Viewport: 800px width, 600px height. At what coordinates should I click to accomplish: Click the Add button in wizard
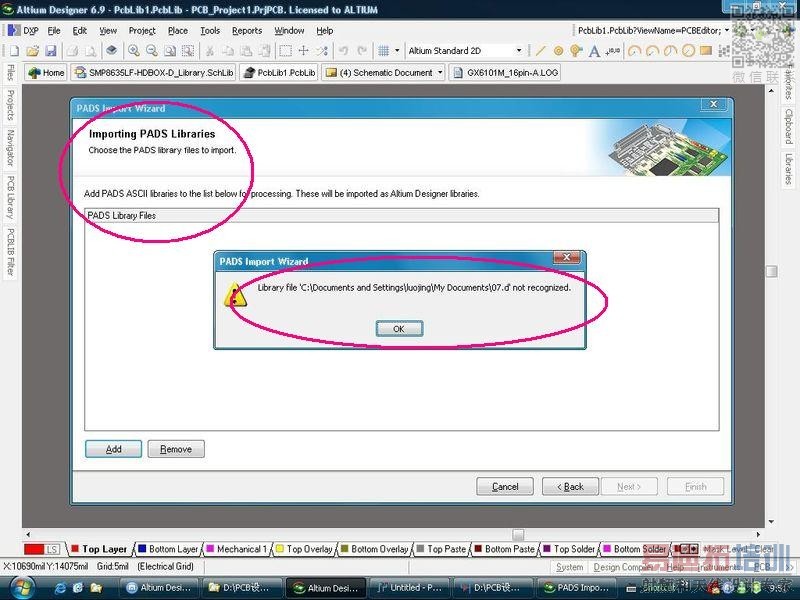113,449
